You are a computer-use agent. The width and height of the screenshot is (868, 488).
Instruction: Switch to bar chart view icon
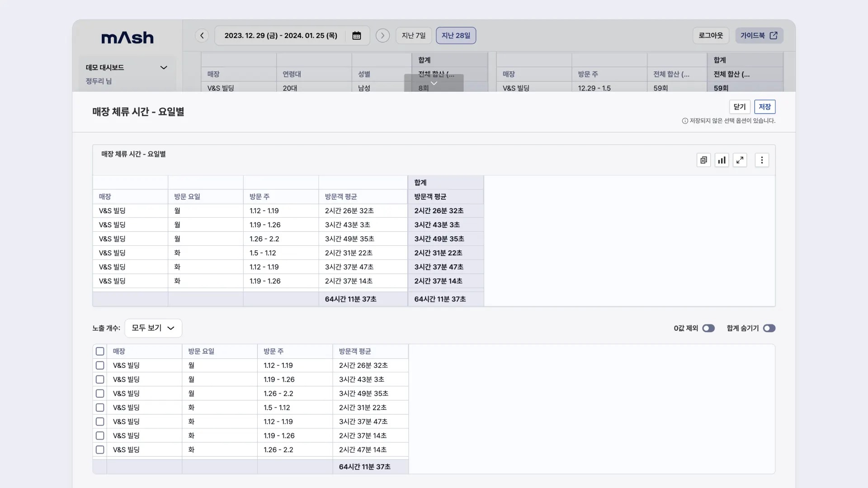722,160
